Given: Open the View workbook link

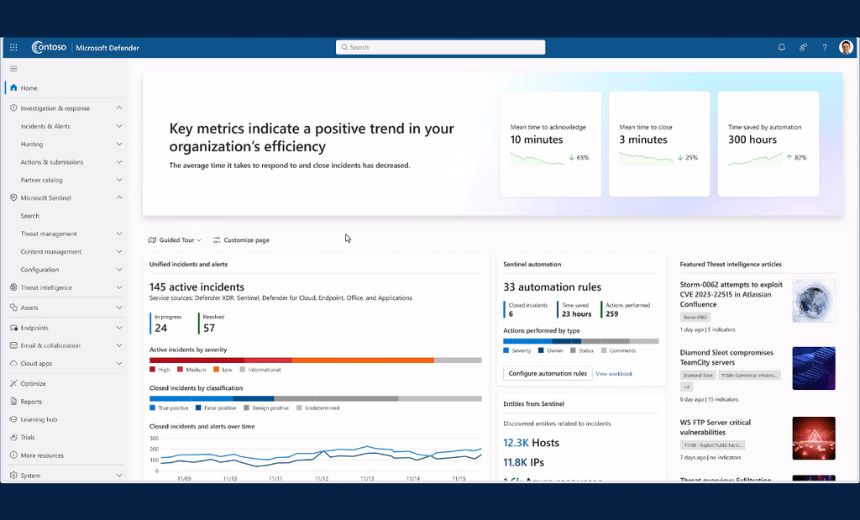Looking at the screenshot, I should pyautogui.click(x=614, y=373).
